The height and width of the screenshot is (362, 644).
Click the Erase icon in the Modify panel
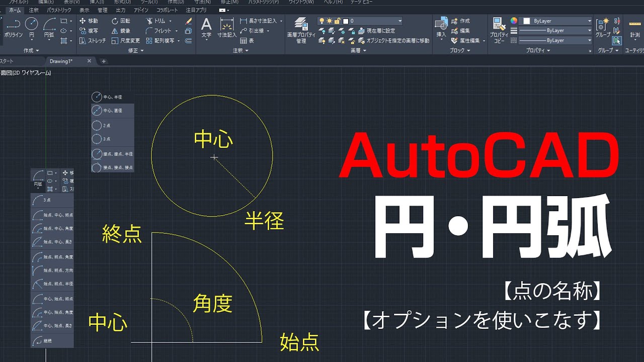click(189, 21)
